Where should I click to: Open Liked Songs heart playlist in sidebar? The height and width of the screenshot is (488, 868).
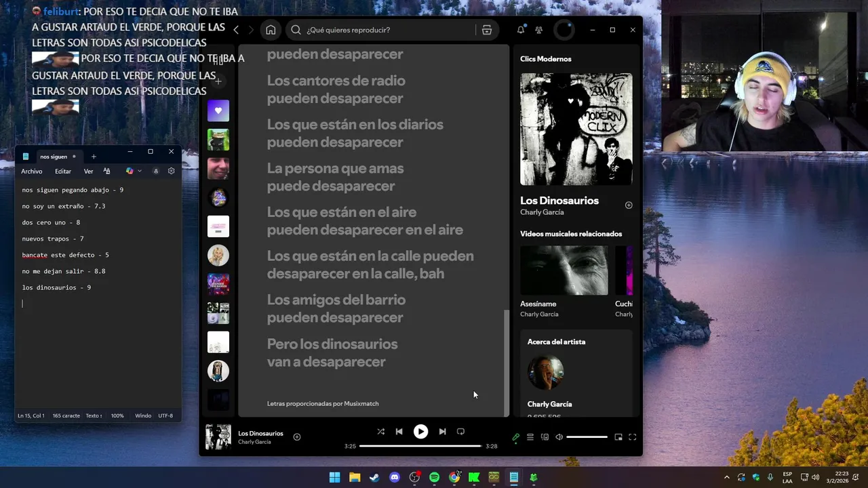click(218, 110)
